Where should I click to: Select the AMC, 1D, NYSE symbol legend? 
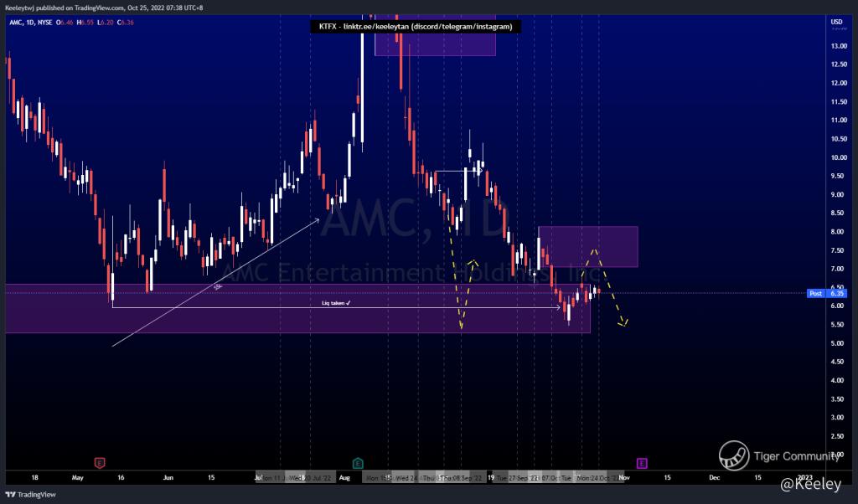(x=31, y=23)
